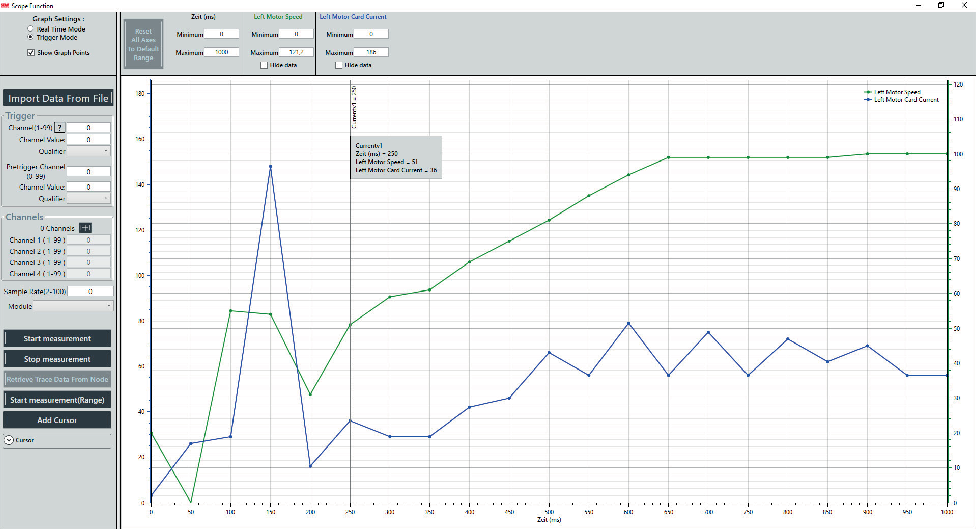The width and height of the screenshot is (976, 529).
Task: Click the Zeit (ms) Maximum input field
Action: click(x=220, y=51)
